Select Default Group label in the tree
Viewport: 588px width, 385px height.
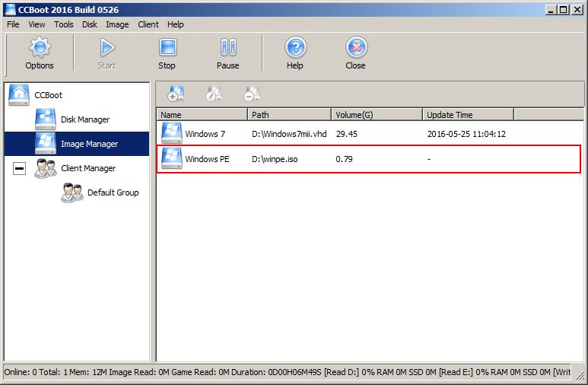coord(113,192)
